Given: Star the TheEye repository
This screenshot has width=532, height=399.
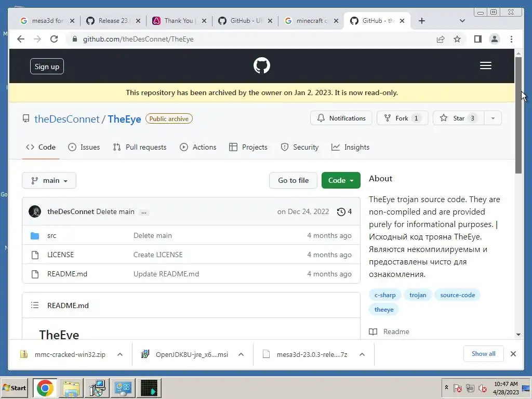Looking at the screenshot, I should click(x=458, y=118).
